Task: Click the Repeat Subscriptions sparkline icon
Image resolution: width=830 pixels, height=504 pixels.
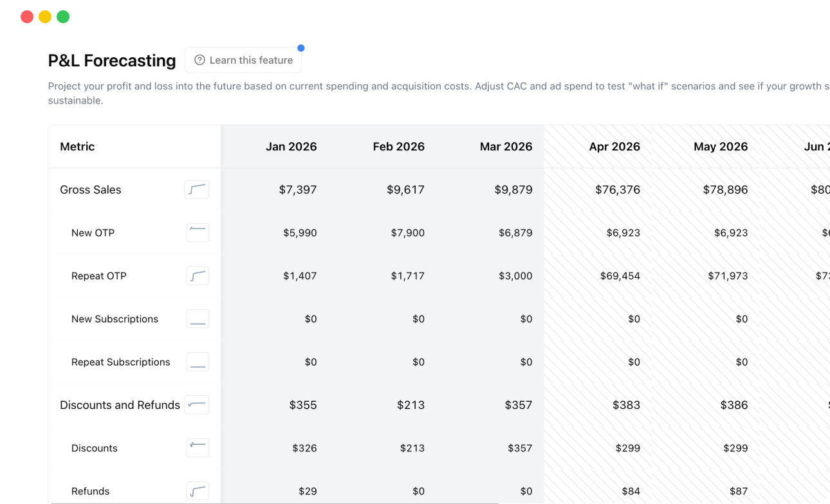Action: 197,361
